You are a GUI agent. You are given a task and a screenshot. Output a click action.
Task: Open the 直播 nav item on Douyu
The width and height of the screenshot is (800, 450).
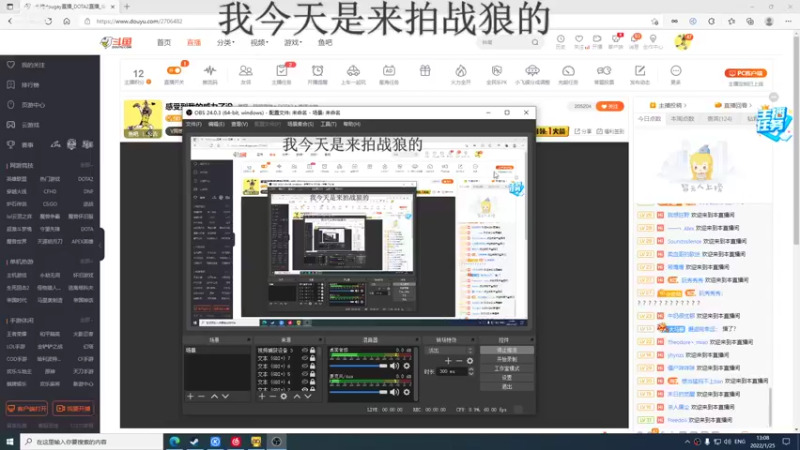point(194,42)
